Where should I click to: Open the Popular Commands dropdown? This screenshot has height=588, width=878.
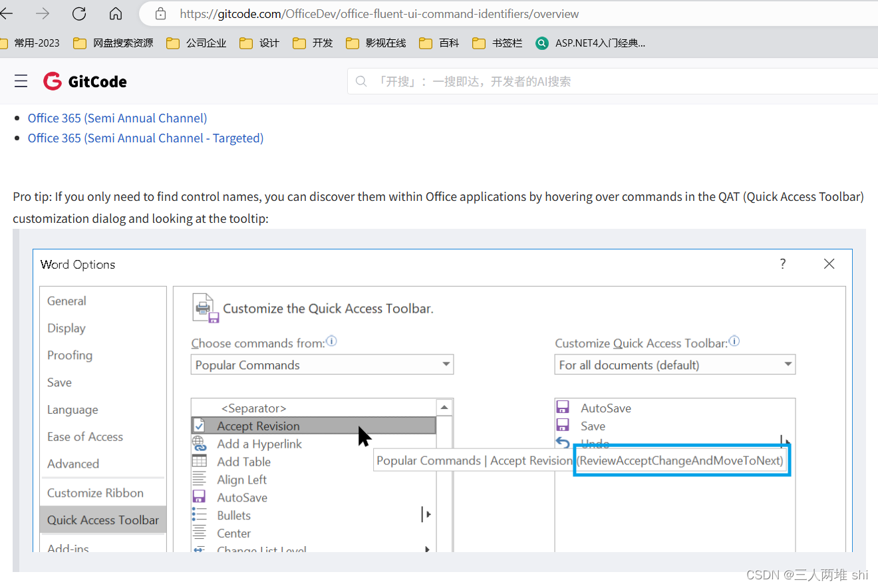pos(322,365)
